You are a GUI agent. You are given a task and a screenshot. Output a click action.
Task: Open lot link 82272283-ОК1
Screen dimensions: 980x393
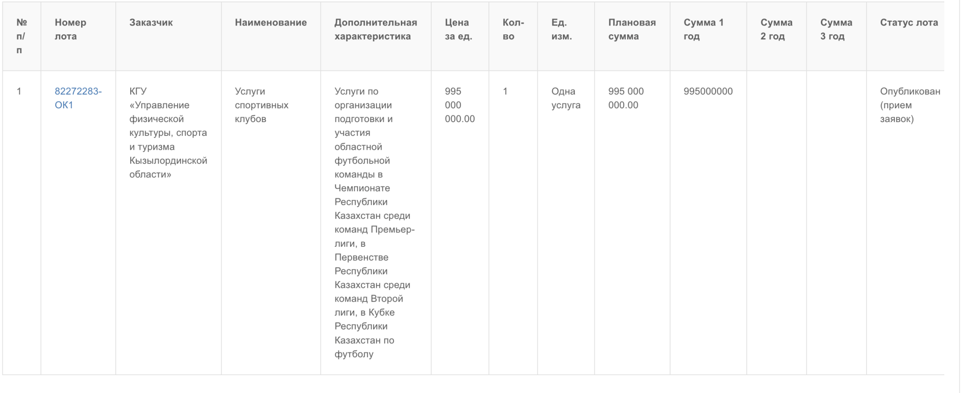point(78,98)
